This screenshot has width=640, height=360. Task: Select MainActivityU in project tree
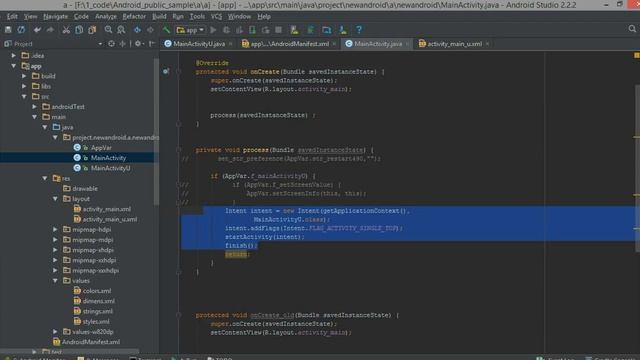click(110, 168)
